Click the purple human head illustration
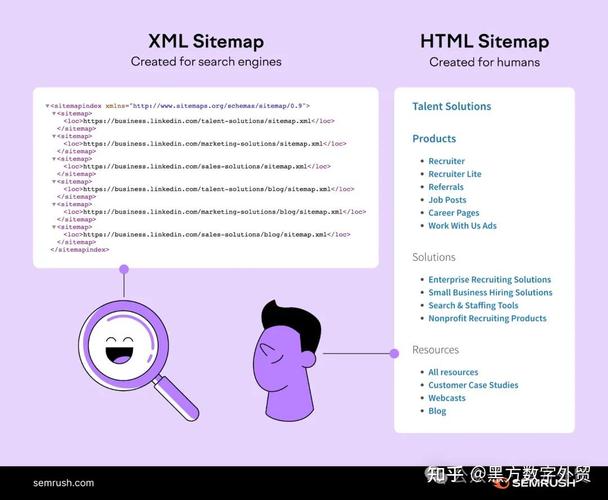Screen dimensions: 608x500 pyautogui.click(x=287, y=361)
